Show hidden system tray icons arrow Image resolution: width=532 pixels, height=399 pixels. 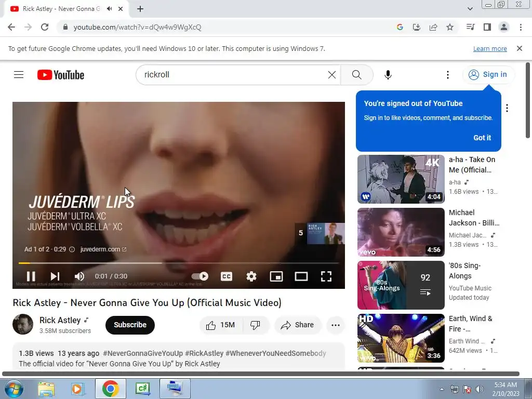[442, 389]
